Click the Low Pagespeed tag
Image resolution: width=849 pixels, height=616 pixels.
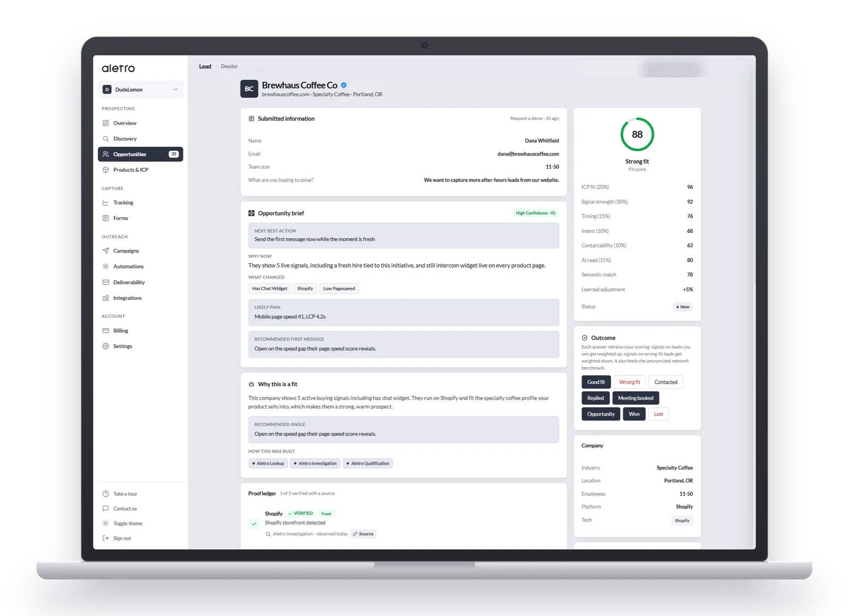(x=339, y=289)
